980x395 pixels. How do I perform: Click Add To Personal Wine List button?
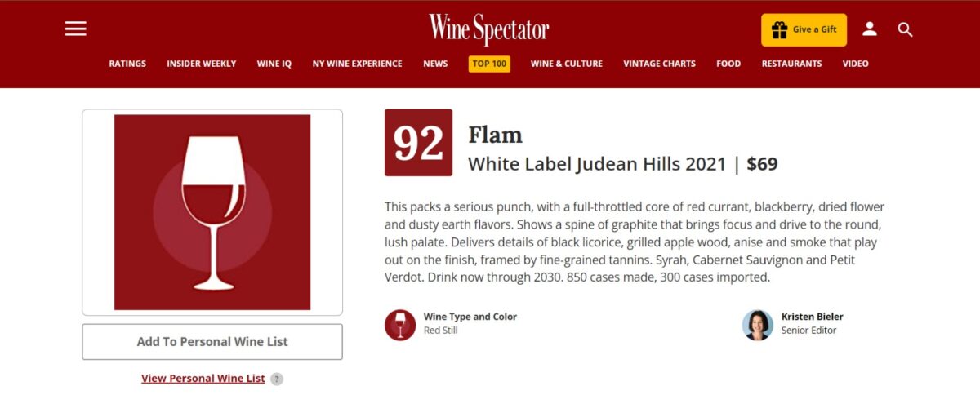tap(212, 342)
